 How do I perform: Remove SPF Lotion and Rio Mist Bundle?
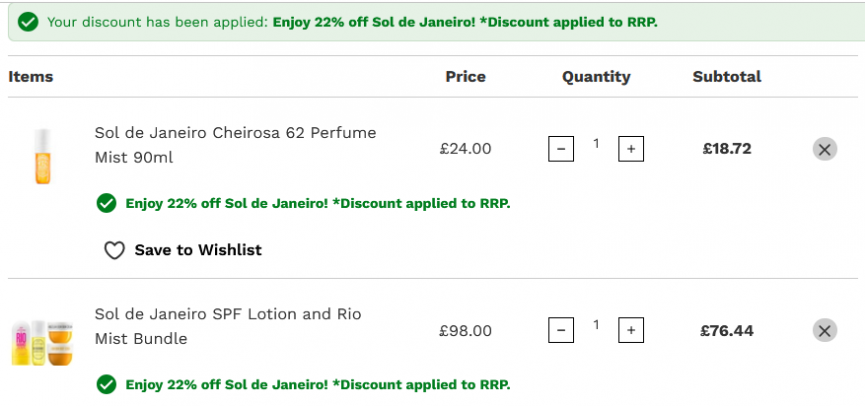tap(825, 330)
